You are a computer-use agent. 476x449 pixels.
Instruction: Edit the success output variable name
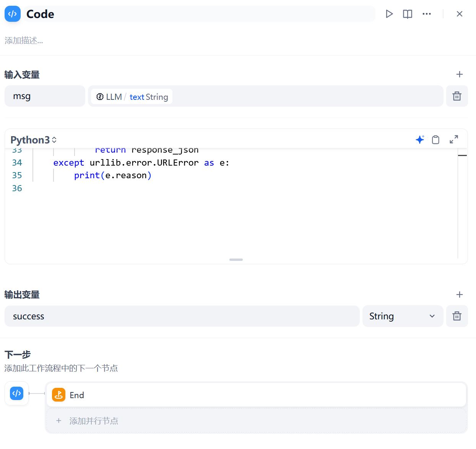click(182, 316)
